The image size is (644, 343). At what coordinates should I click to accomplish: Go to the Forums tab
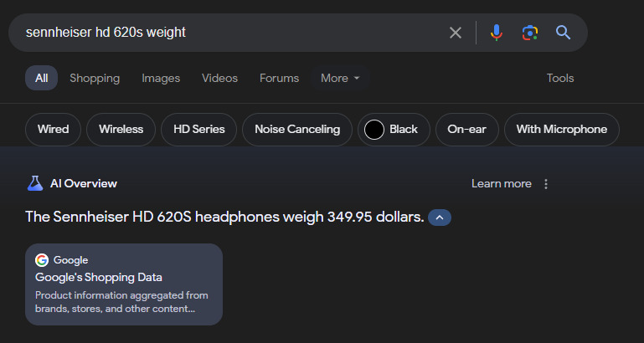point(279,78)
